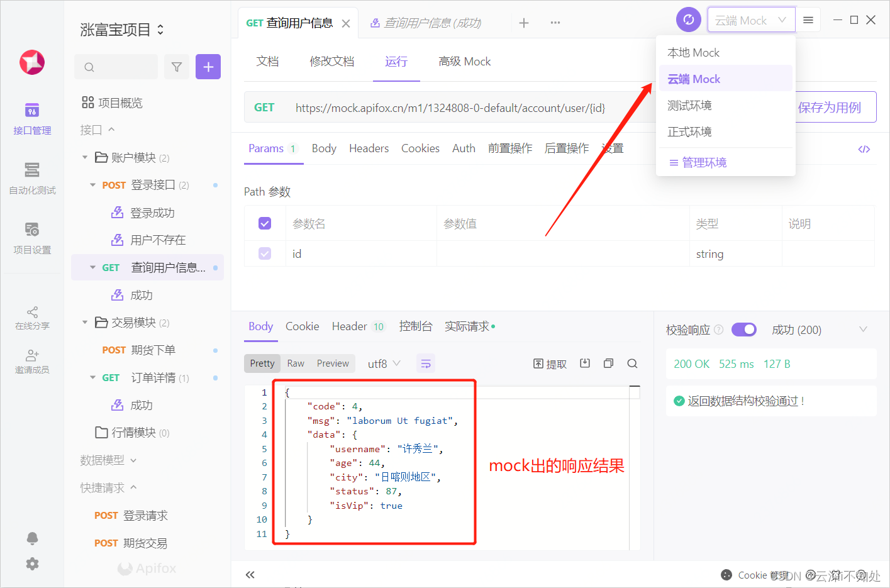
Task: Click the generate code icon
Action: click(864, 149)
